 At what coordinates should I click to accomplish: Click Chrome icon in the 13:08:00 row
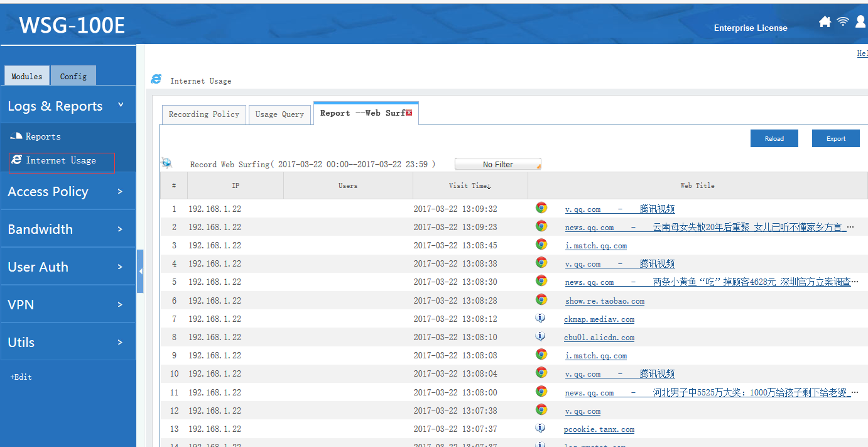541,392
